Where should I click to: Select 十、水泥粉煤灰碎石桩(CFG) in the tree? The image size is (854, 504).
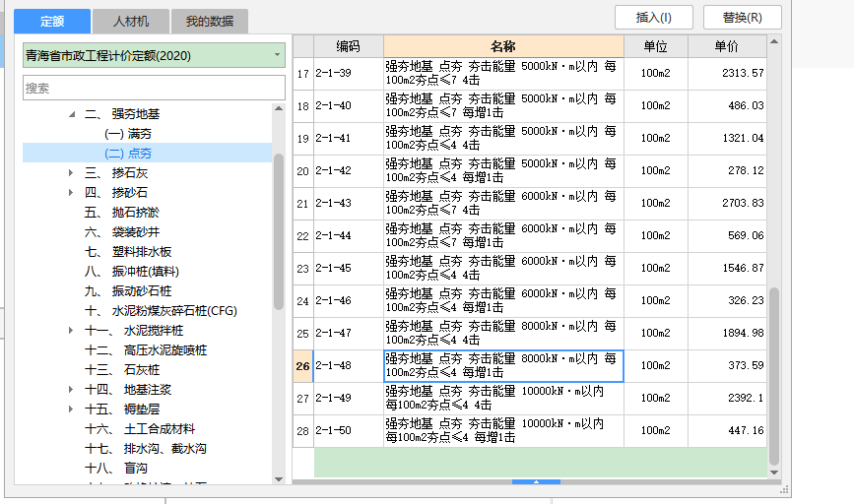click(162, 311)
